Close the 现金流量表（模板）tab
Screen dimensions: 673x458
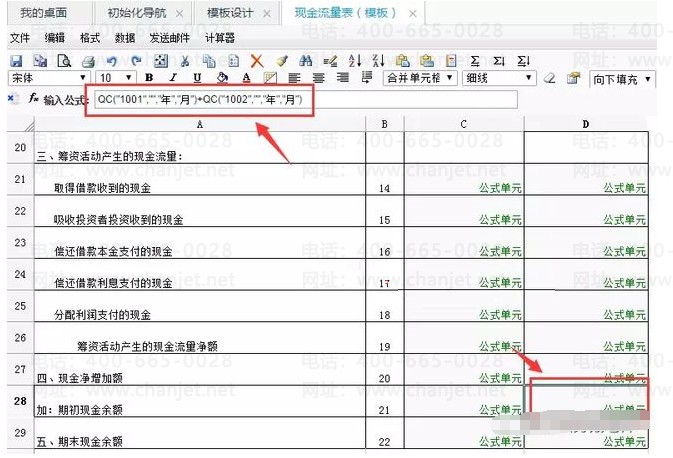coord(412,14)
